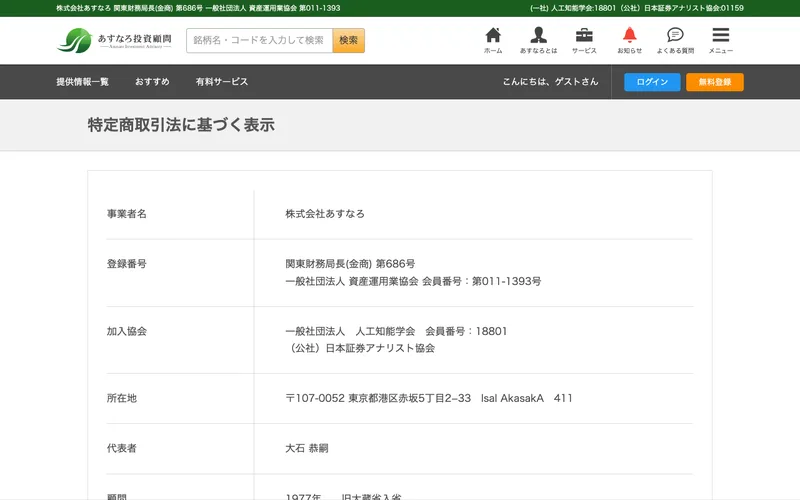Open the ホーム home icon
Screen dimensions: 800x500
493,40
